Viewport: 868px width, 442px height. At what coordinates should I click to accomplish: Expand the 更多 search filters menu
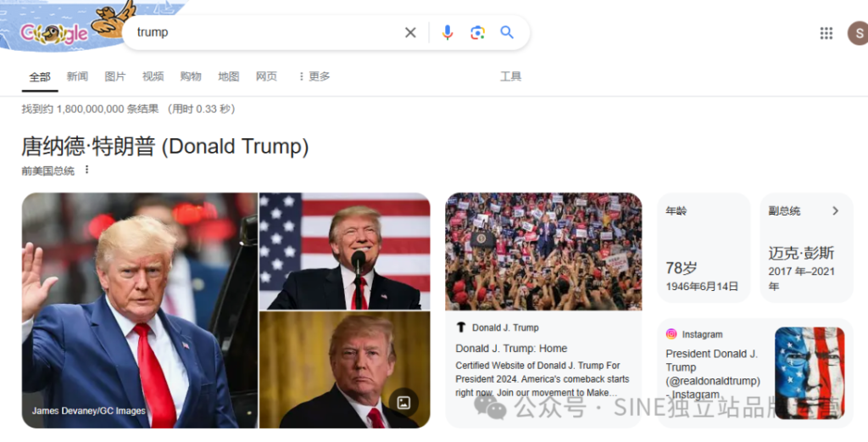[x=314, y=76]
